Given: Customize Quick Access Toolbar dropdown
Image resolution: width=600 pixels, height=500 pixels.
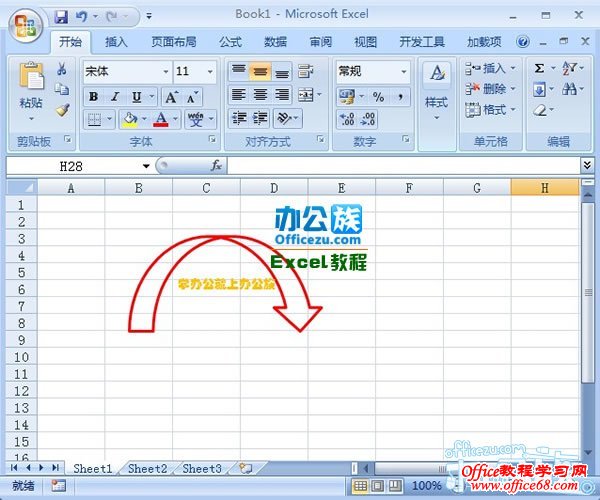Looking at the screenshot, I should [x=149, y=16].
